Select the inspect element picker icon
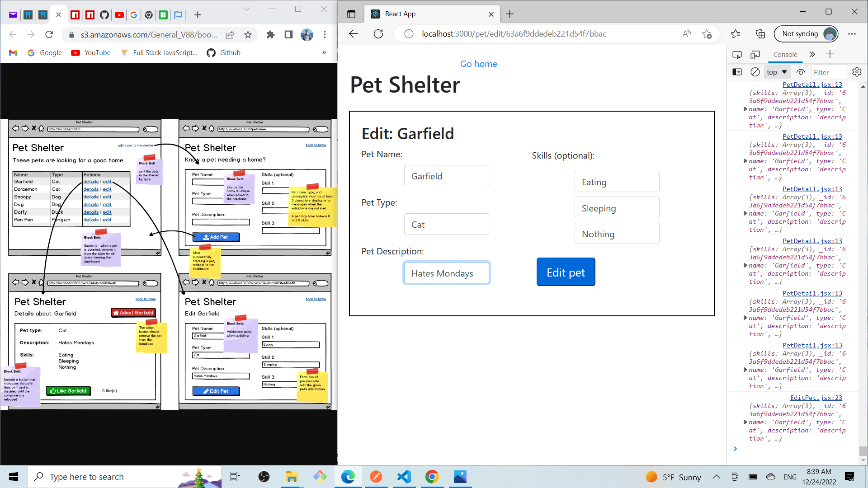 (x=737, y=55)
